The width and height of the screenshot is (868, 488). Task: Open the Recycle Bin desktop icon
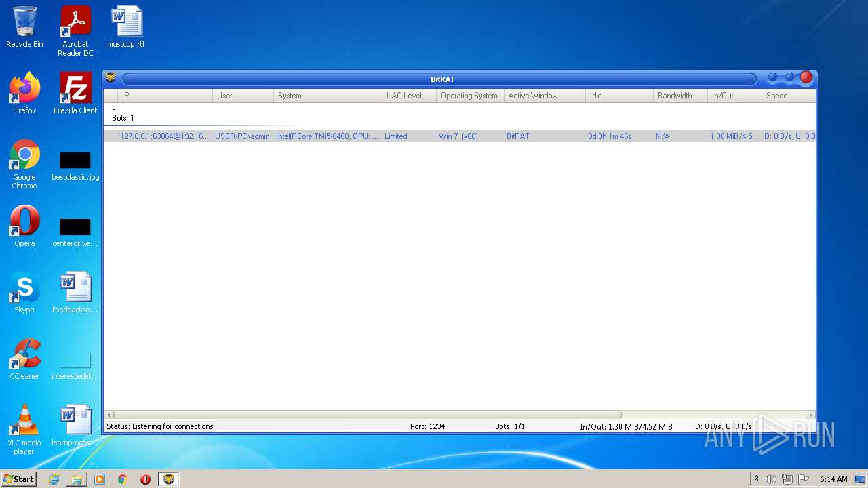[24, 27]
